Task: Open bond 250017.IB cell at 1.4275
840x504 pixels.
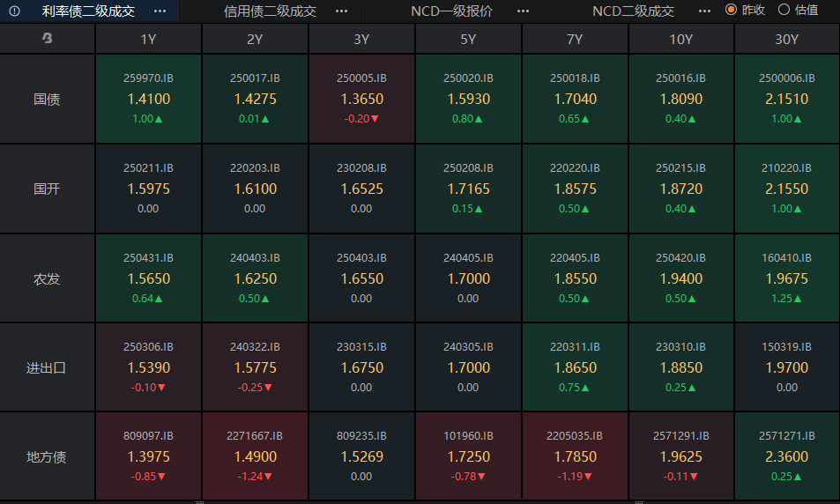Action: point(255,99)
